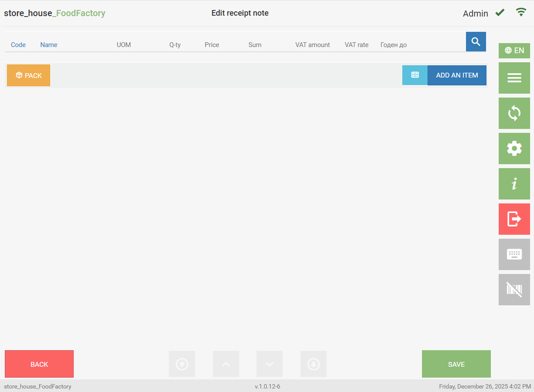The image size is (534, 392).
Task: Open the hamburger menu in sidebar
Action: tap(514, 78)
